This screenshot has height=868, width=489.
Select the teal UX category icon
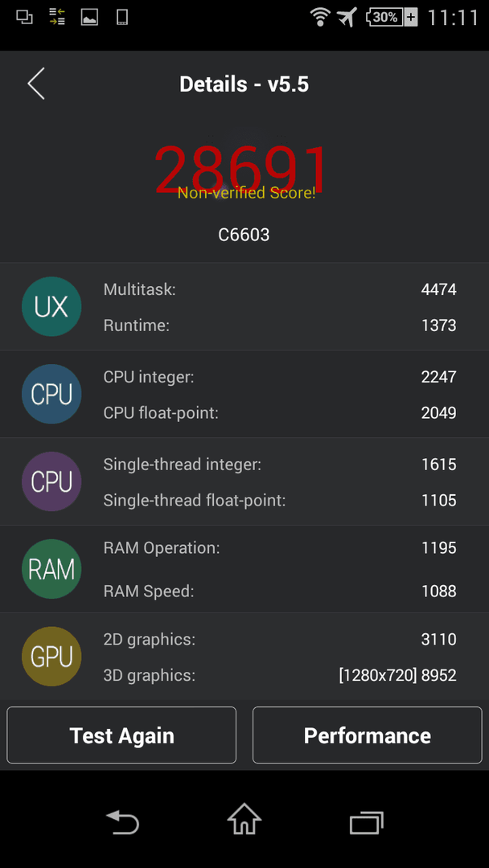coord(51,307)
